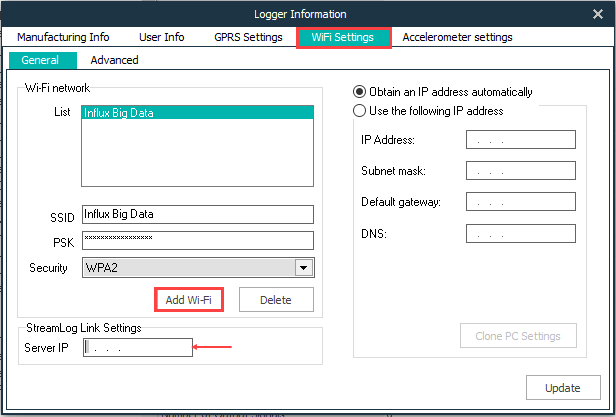Viewport: 616px width, 417px height.
Task: Click the IP Address field
Action: [x=520, y=140]
